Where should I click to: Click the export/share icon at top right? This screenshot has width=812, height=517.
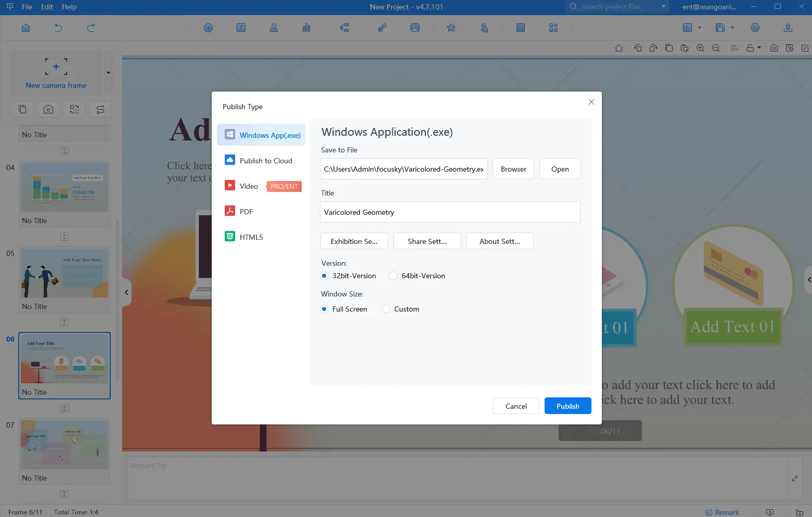788,28
